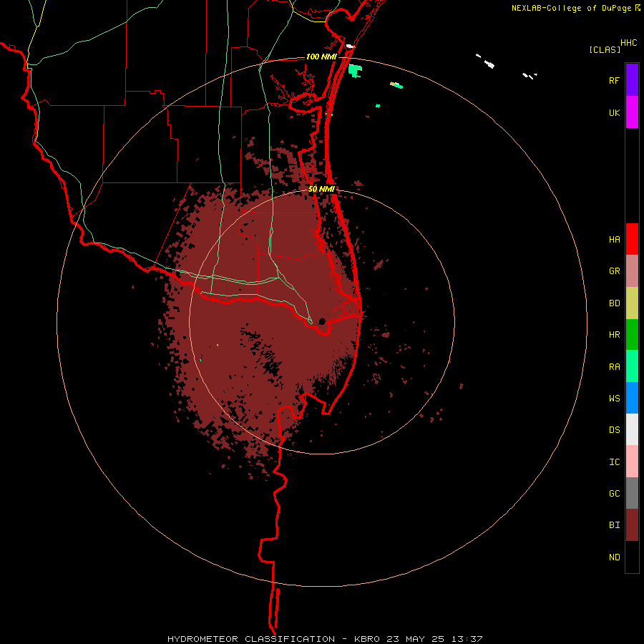Image resolution: width=644 pixels, height=644 pixels.
Task: Click the IC light pink legend swatch
Action: click(632, 462)
